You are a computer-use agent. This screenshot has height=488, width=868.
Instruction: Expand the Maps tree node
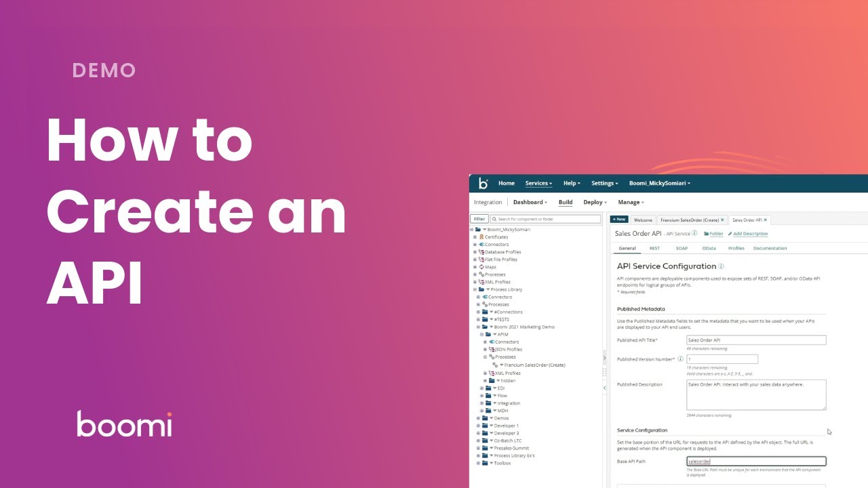475,267
